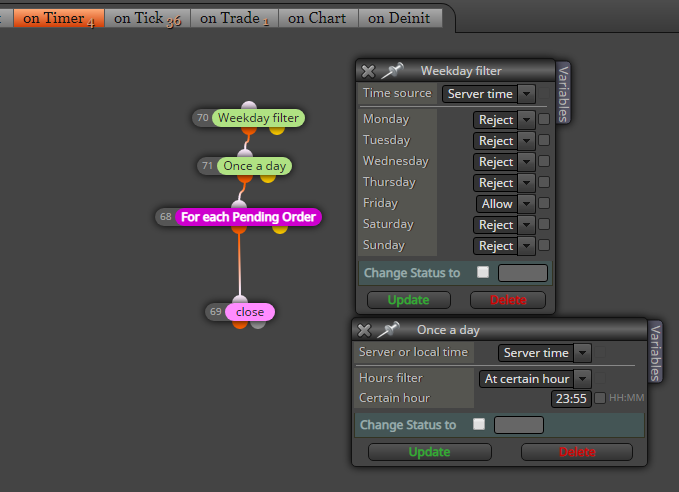Click orange output connector of close node
Image resolution: width=679 pixels, height=492 pixels.
coord(240,324)
